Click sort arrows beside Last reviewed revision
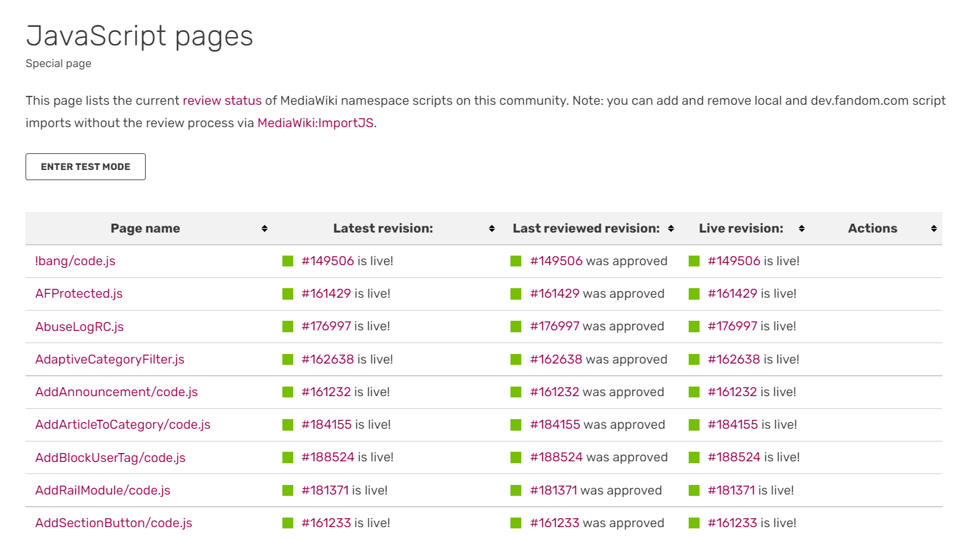This screenshot has height=538, width=980. pyautogui.click(x=671, y=229)
